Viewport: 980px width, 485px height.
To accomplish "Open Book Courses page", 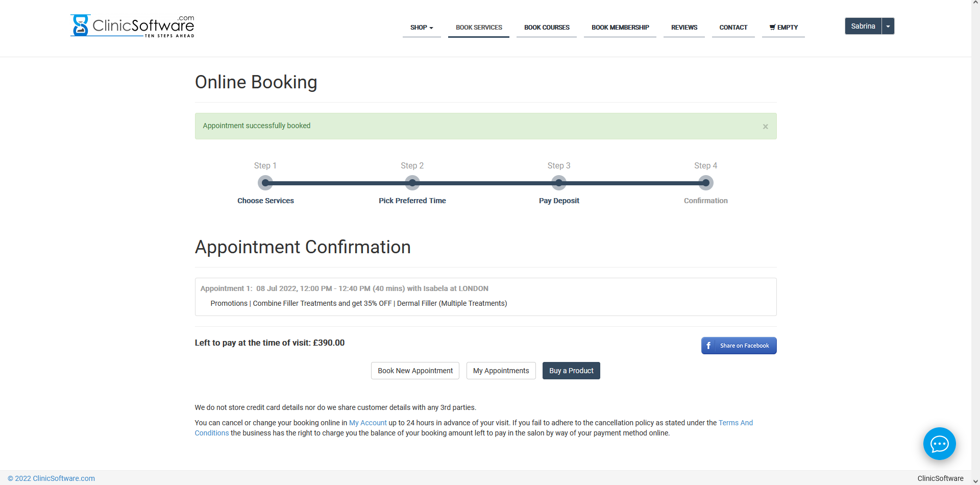I will (x=546, y=28).
